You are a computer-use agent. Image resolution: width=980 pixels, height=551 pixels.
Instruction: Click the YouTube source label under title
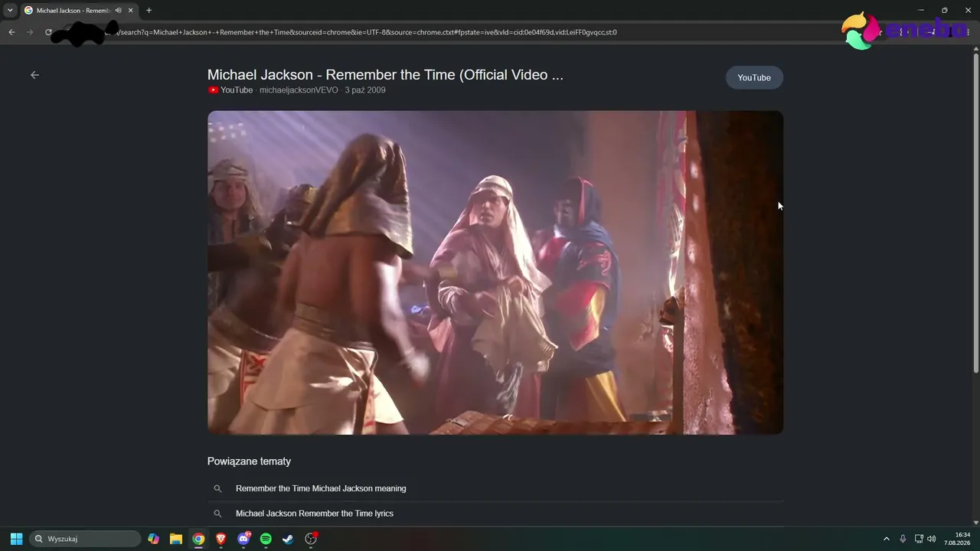[x=237, y=90]
